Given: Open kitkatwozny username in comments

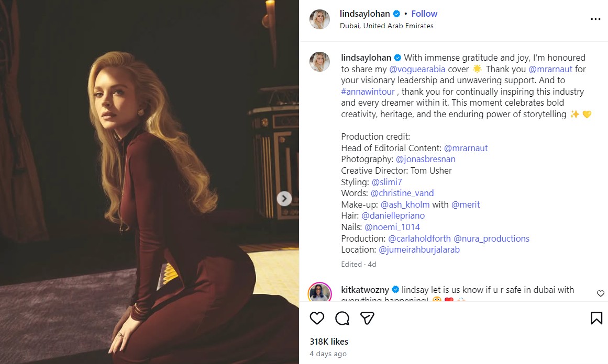Looking at the screenshot, I should tap(365, 290).
